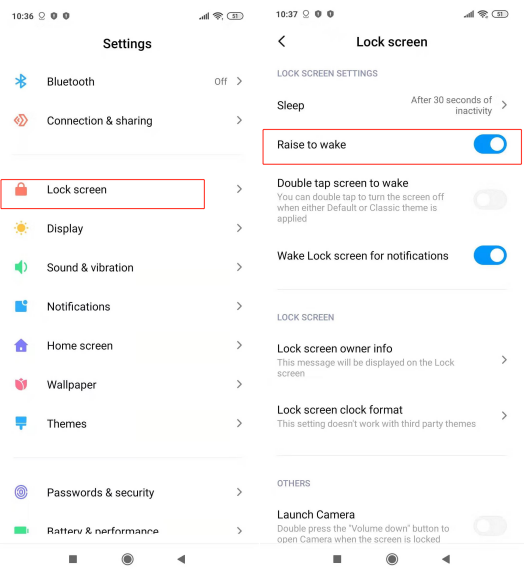
Task: Toggle Double tap screen to wake switch
Action: [490, 200]
